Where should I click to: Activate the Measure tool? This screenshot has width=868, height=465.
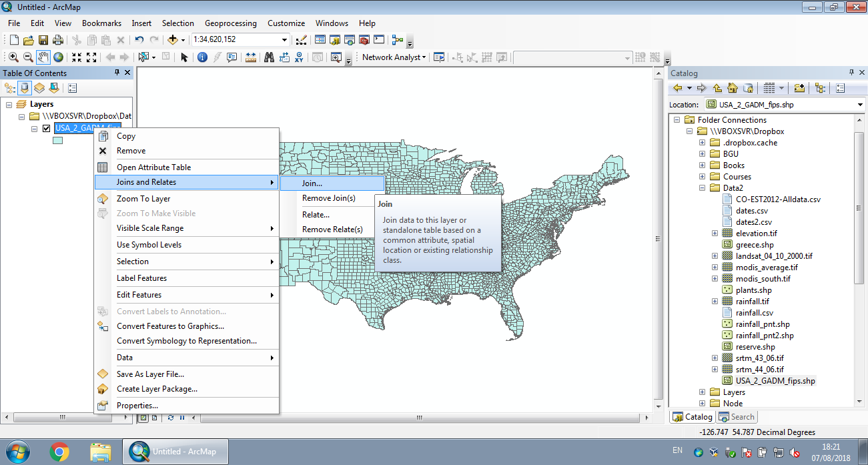coord(250,57)
